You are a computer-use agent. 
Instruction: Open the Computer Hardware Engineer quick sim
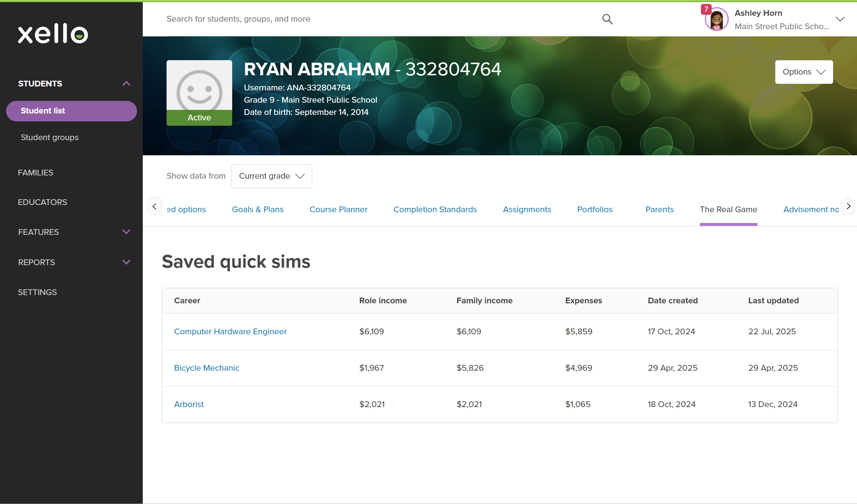click(230, 331)
